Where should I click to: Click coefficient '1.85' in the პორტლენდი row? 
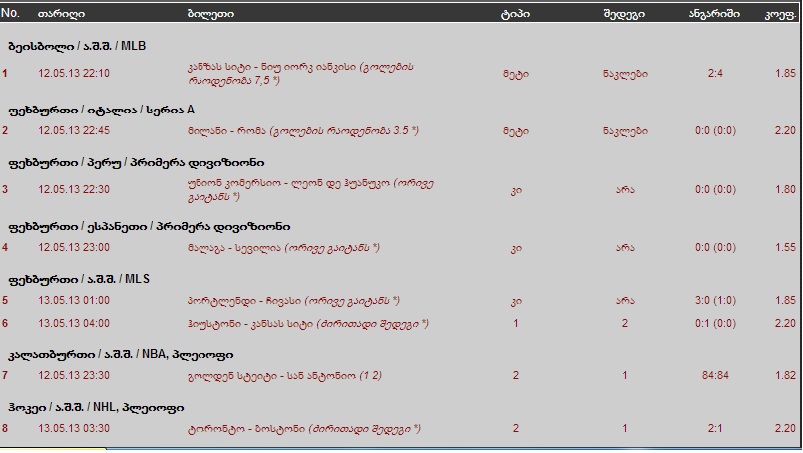(x=785, y=300)
